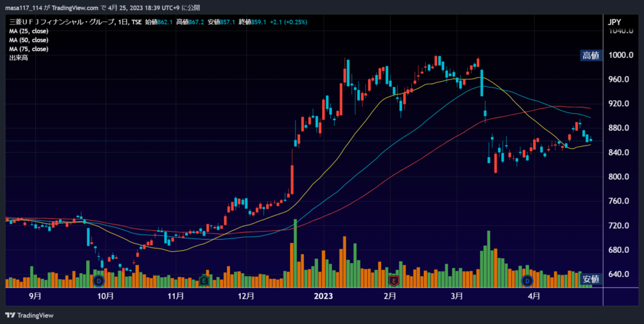Click the 800.0 price axis label
The height and width of the screenshot is (324, 644).
coord(619,177)
